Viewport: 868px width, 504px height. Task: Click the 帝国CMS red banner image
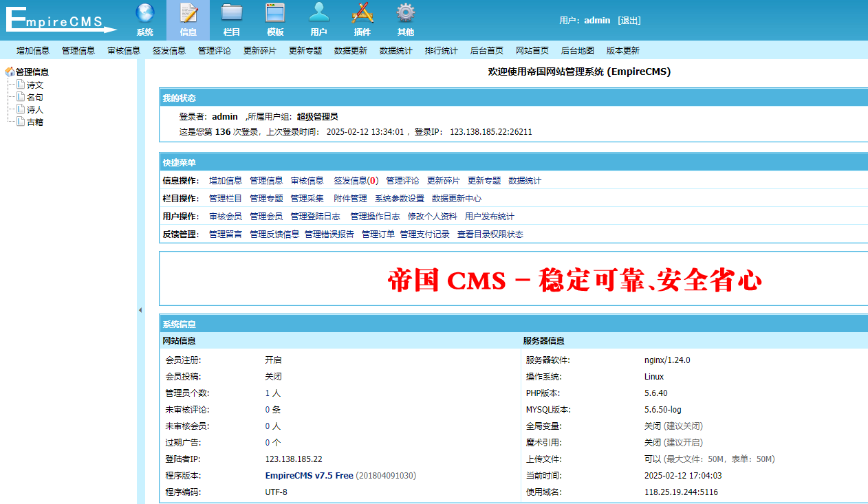(x=575, y=280)
